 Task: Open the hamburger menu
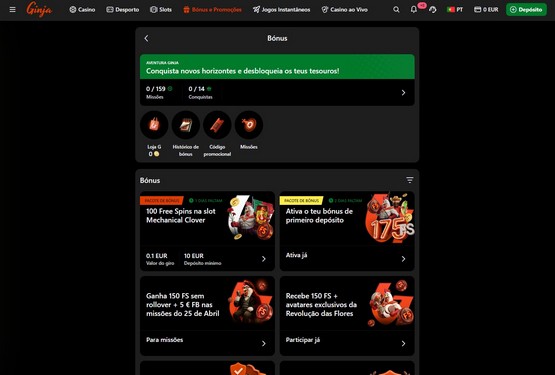pyautogui.click(x=12, y=10)
